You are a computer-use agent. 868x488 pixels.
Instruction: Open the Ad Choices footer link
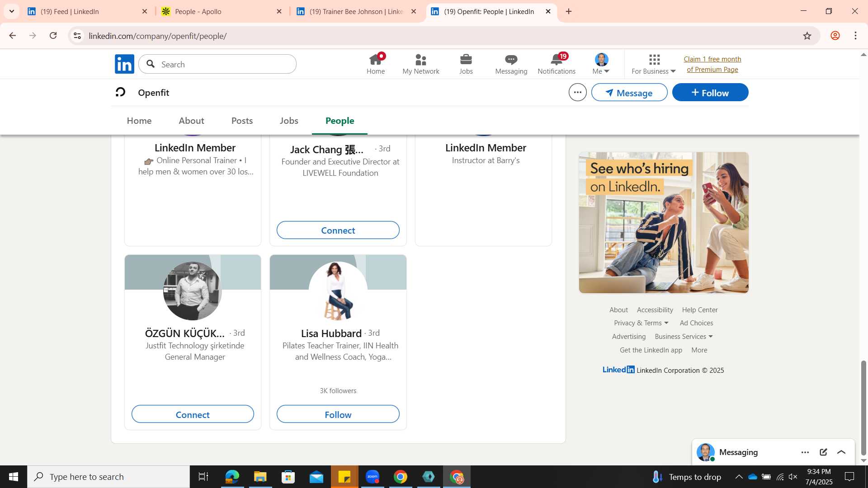pos(696,323)
